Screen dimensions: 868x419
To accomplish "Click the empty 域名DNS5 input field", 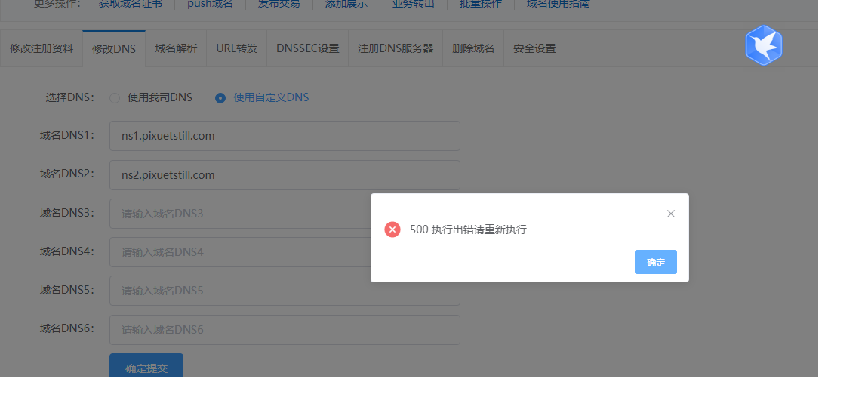I will coord(285,291).
